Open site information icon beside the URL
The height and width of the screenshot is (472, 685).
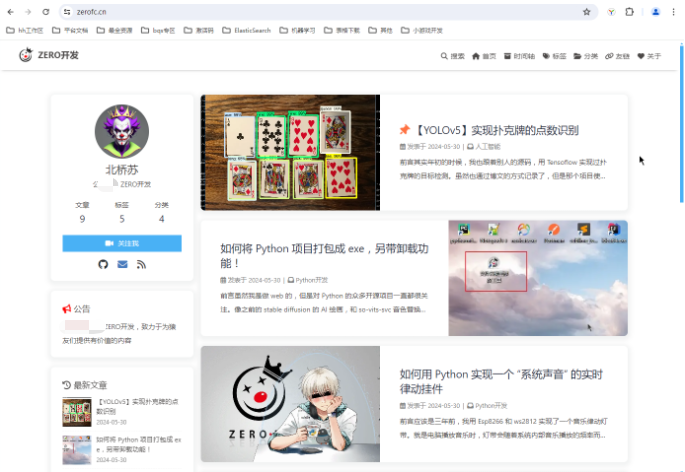(x=67, y=12)
